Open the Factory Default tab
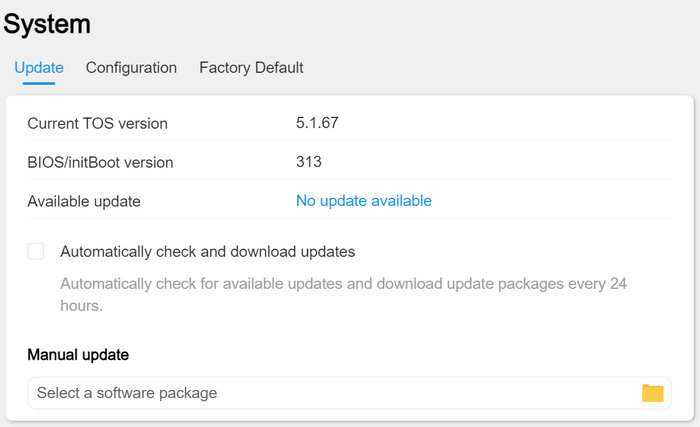The image size is (700, 427). (251, 68)
